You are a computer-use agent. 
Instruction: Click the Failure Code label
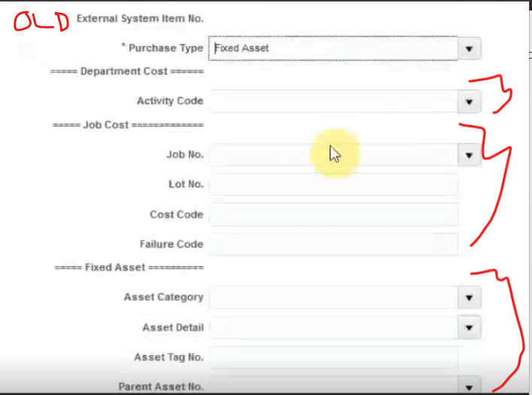[172, 244]
